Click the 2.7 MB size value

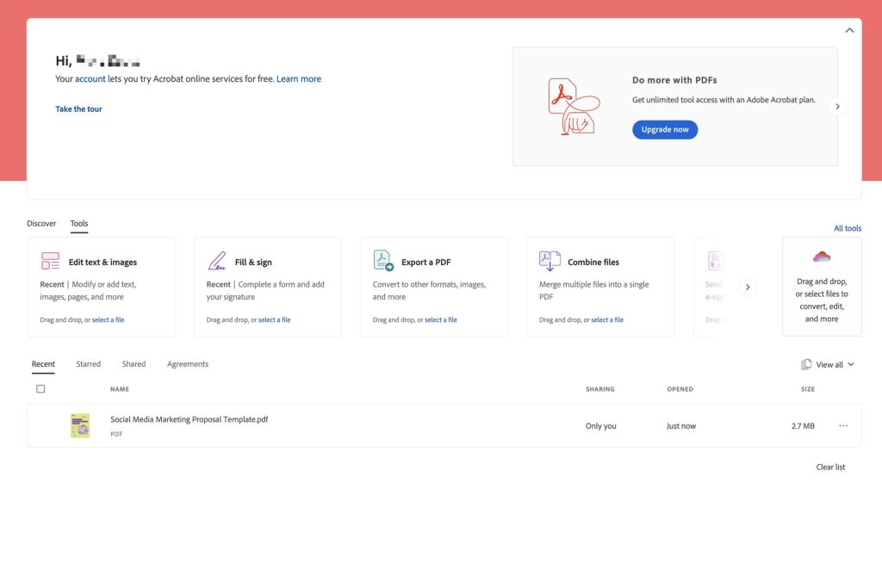pyautogui.click(x=803, y=426)
